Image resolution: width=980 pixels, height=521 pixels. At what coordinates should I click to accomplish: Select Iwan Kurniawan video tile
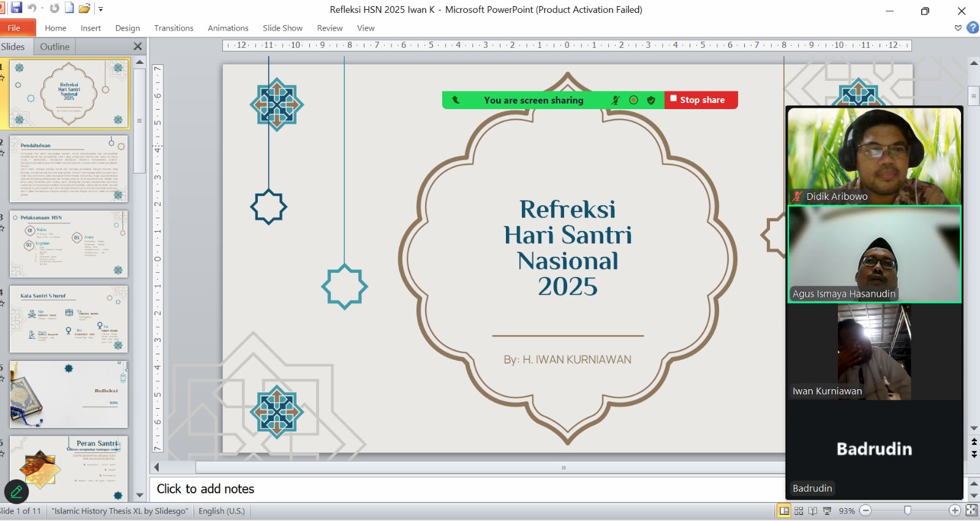pyautogui.click(x=874, y=352)
